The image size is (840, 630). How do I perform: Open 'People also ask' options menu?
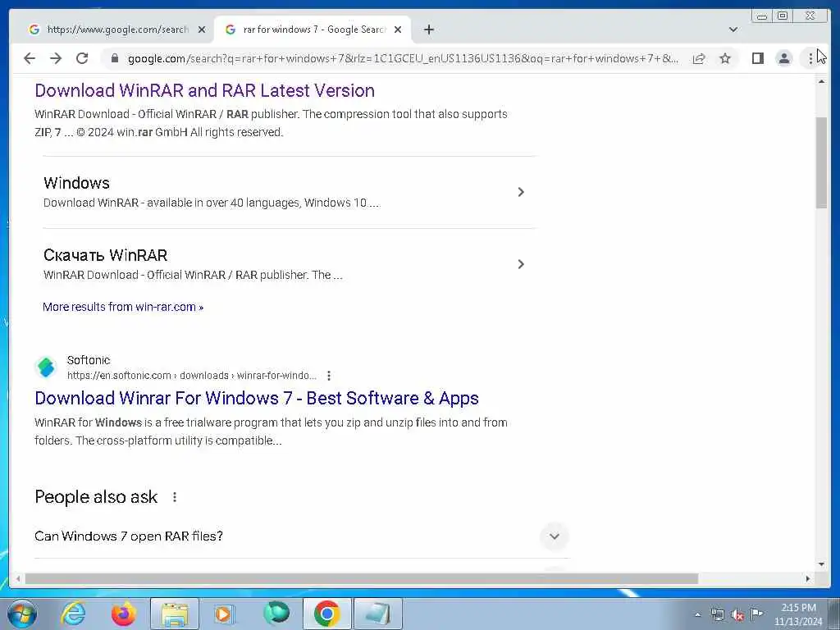coord(175,497)
